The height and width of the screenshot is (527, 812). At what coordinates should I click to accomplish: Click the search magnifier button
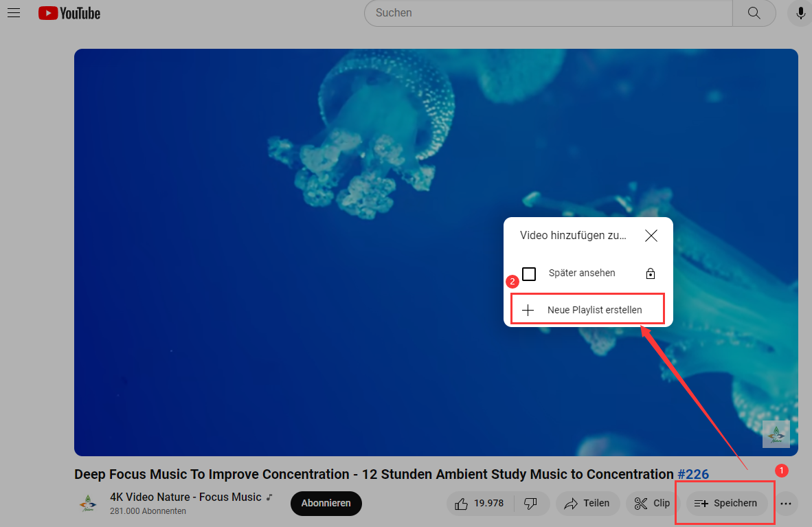[x=754, y=13]
